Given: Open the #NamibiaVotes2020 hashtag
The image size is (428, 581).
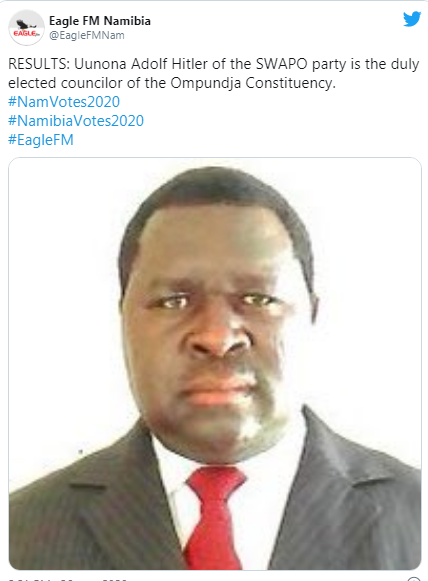Looking at the screenshot, I should (76, 121).
